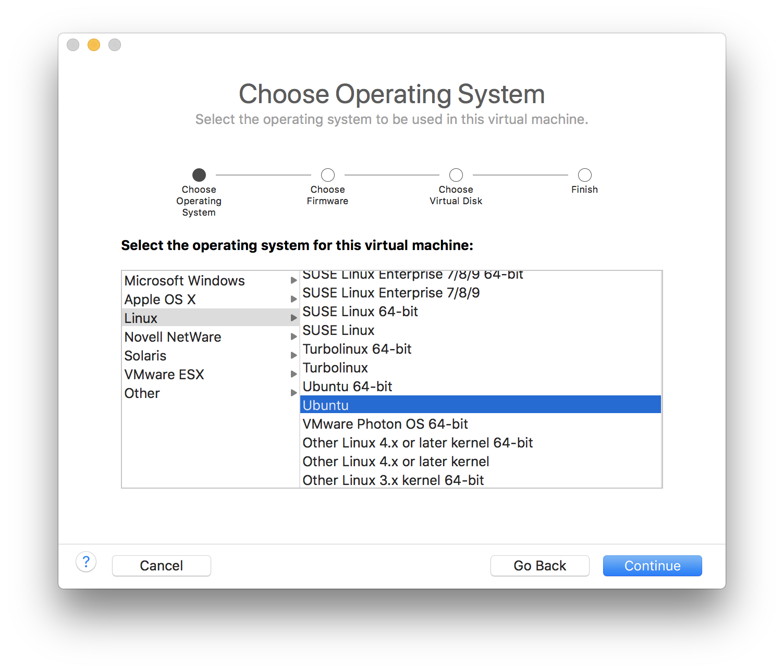This screenshot has width=784, height=672.
Task: Click the Choose Virtual Disk step circle
Action: click(456, 175)
